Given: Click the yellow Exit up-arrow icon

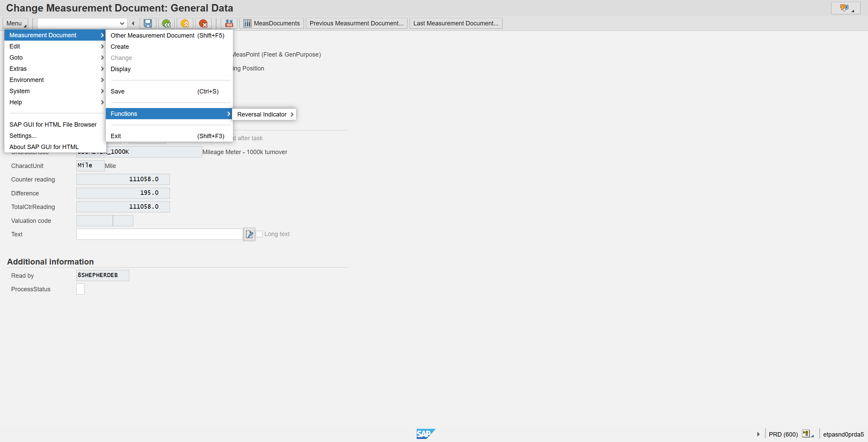Looking at the screenshot, I should click(184, 23).
